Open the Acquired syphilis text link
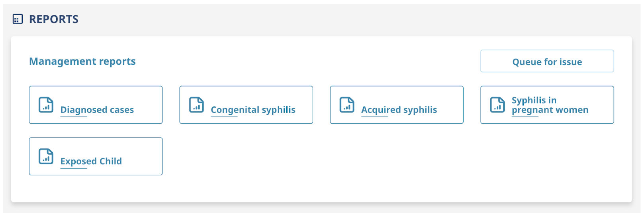 pos(399,110)
